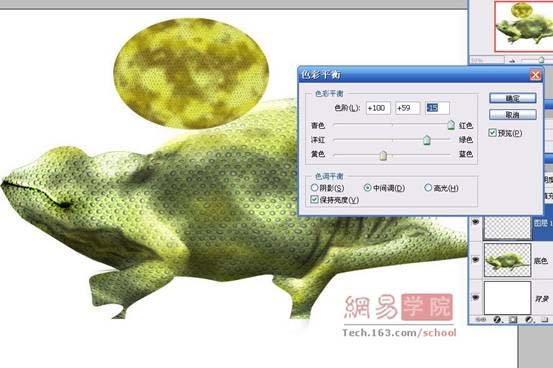Select the 高光 (Highlights) radio button
This screenshot has width=553, height=368.
coord(428,188)
